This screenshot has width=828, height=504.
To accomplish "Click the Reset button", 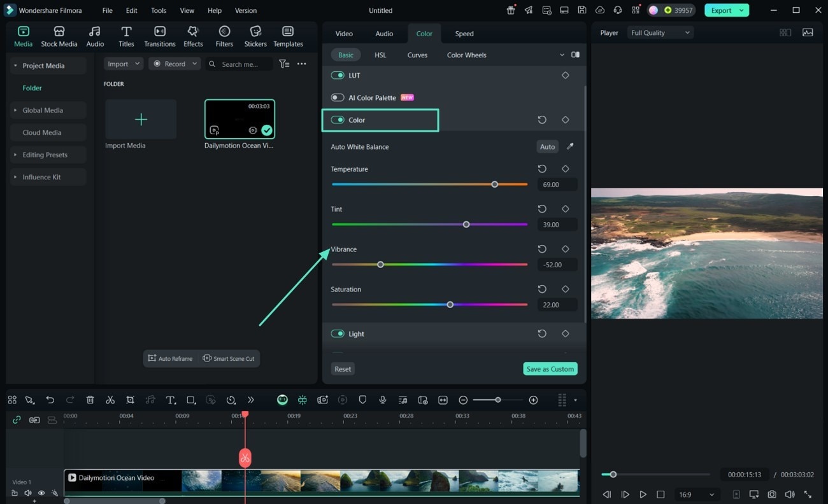I will [x=343, y=369].
